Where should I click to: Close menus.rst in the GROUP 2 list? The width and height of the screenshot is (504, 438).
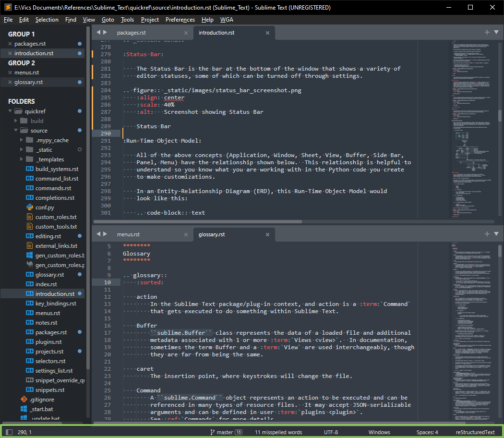tap(10, 73)
